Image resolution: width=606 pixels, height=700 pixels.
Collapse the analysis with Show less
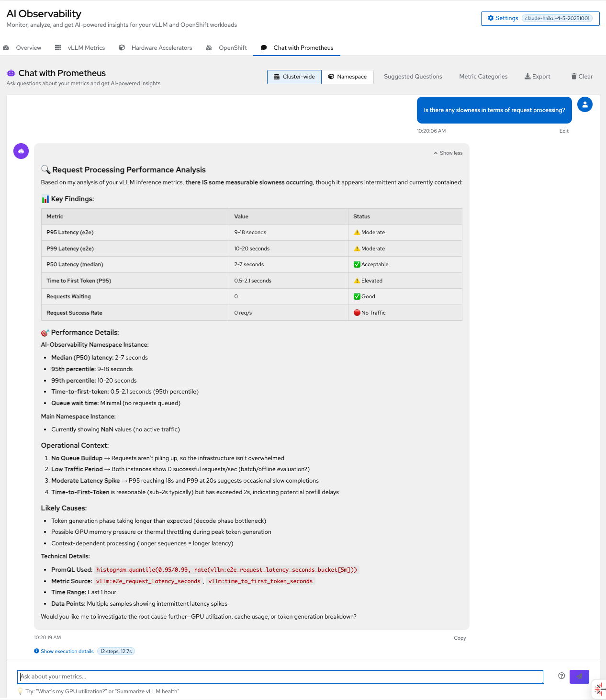[x=448, y=153]
